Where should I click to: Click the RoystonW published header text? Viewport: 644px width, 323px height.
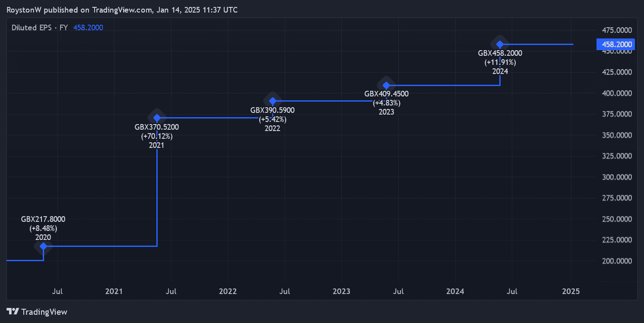(122, 10)
